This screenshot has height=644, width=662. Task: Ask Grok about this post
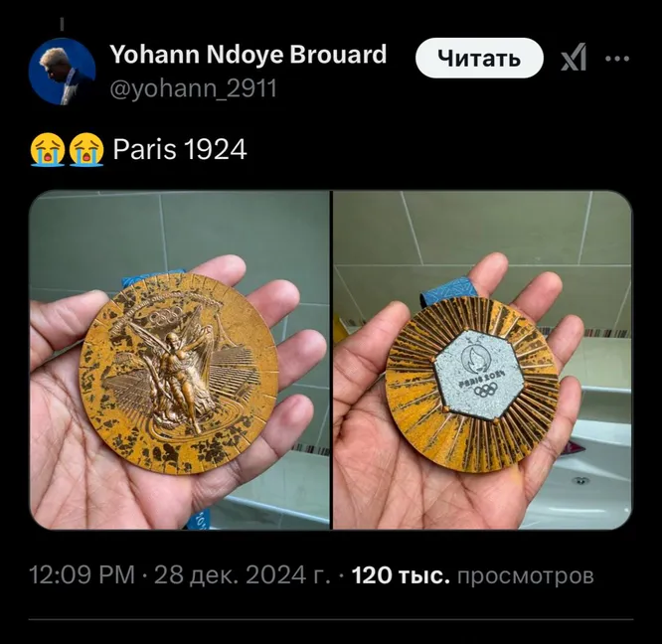tap(574, 58)
